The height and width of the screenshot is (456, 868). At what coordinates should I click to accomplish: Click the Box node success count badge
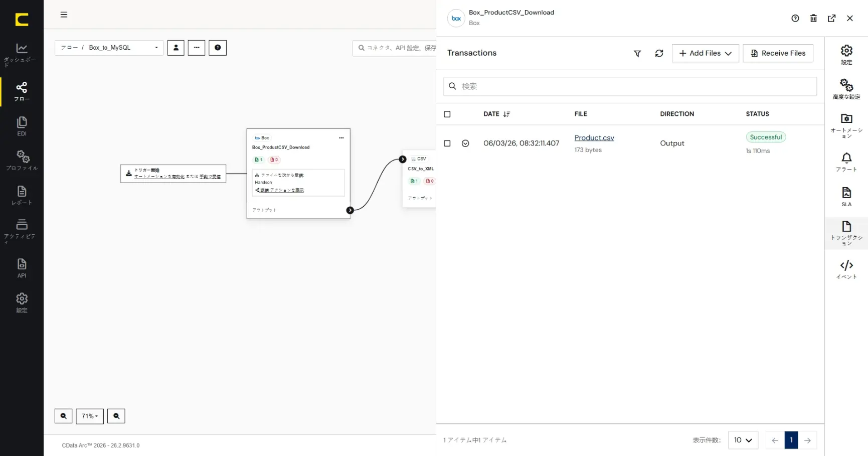coord(259,160)
